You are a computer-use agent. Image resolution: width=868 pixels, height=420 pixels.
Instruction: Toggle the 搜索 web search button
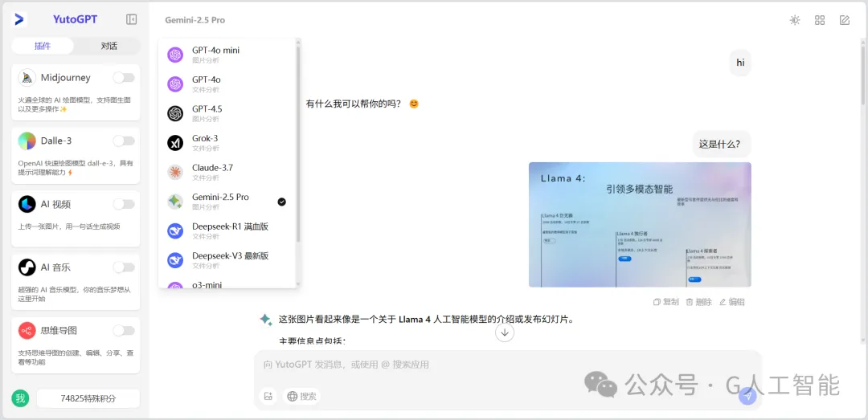301,396
